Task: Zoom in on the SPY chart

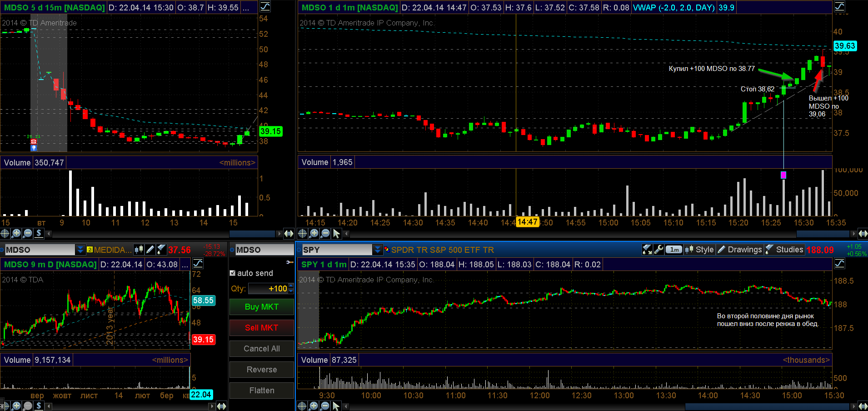Action: click(x=314, y=406)
